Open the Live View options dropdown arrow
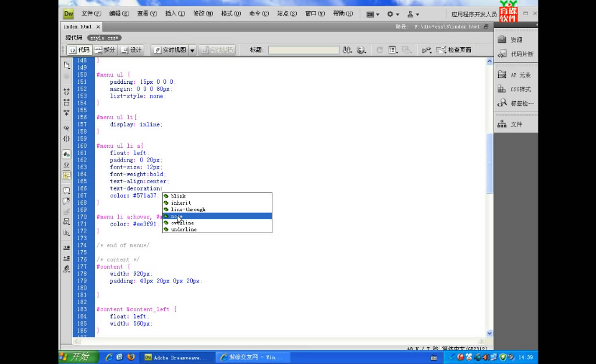Viewport: 596px width, 364px height. (x=192, y=51)
